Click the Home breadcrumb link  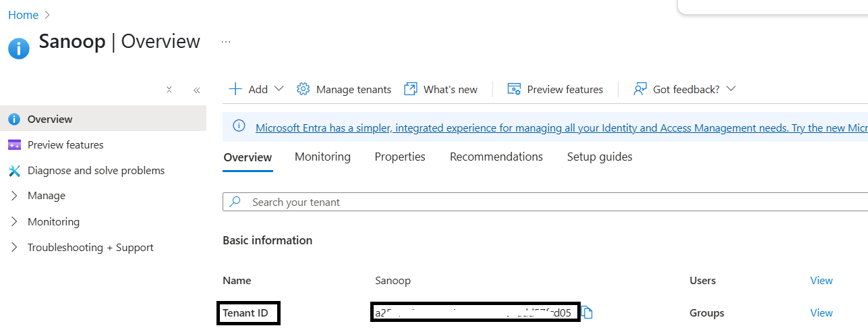coord(23,14)
